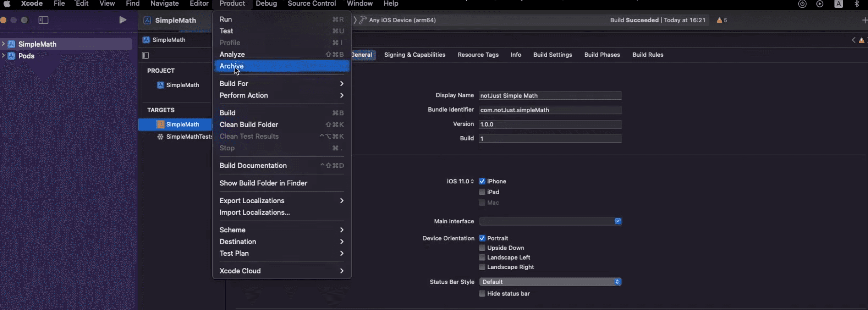Click the plus icon in the toolbar

pyautogui.click(x=864, y=20)
